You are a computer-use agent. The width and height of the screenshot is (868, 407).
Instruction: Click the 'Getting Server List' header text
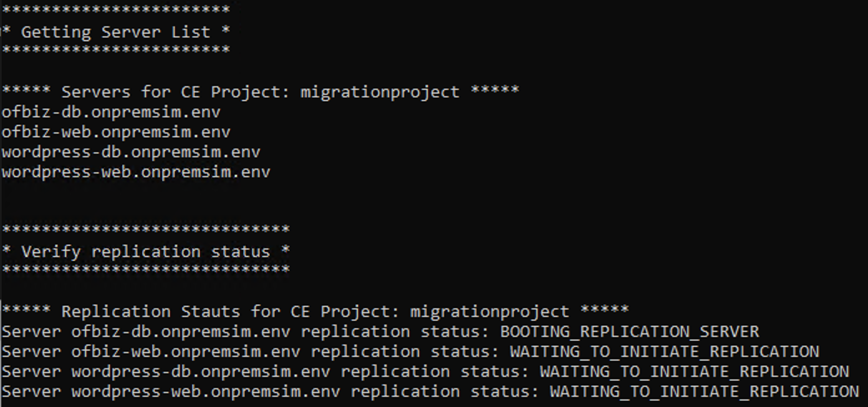point(116,32)
